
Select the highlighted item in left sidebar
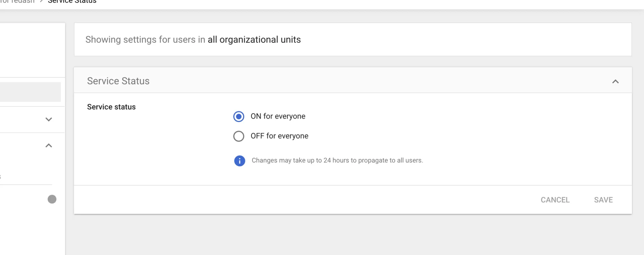tap(30, 92)
